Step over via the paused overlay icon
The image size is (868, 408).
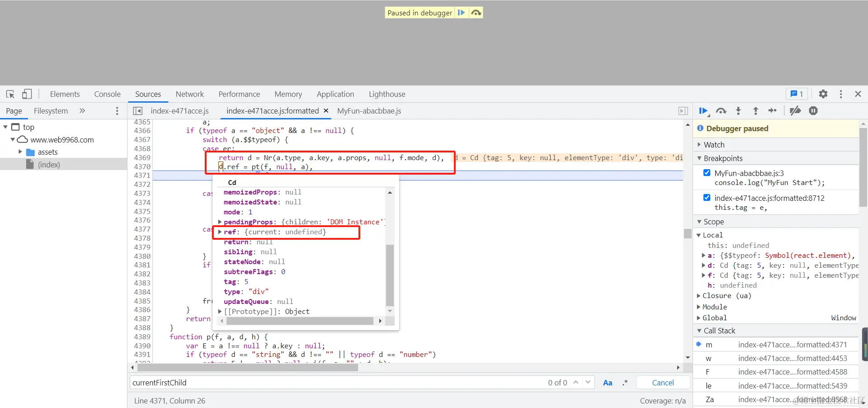[476, 13]
